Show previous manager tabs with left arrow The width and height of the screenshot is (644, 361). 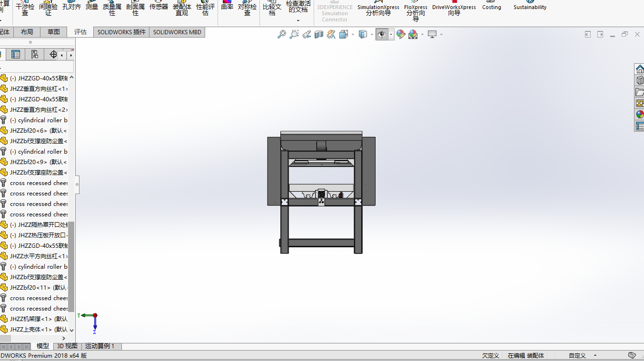[x=62, y=55]
